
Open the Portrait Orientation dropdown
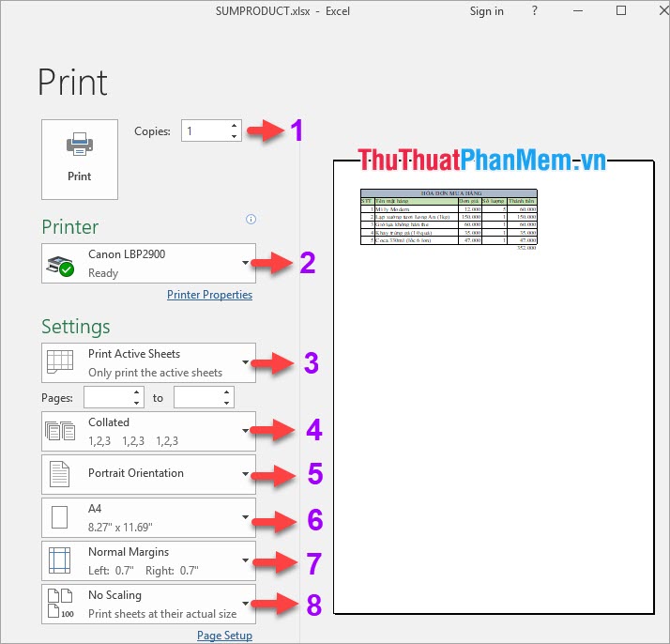point(148,474)
